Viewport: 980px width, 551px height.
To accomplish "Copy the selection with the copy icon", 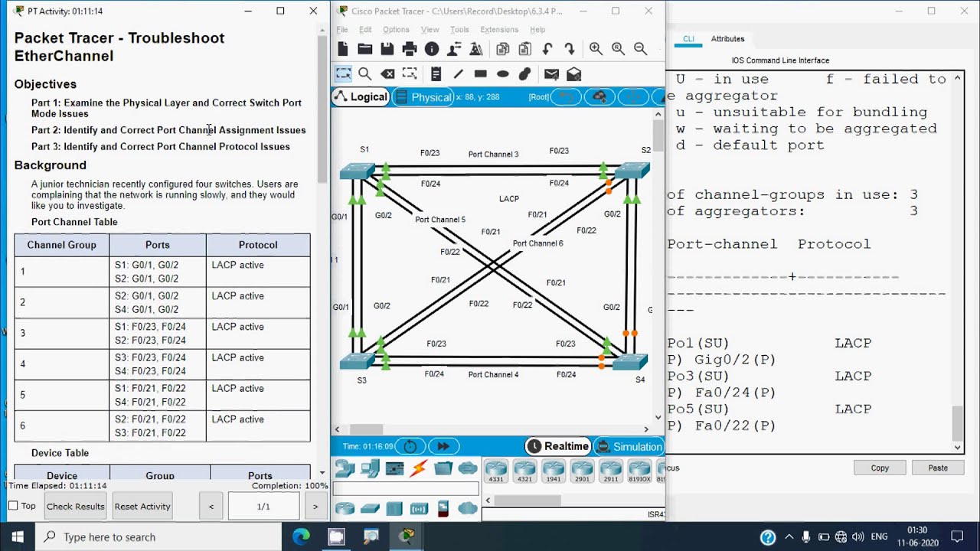I will pyautogui.click(x=503, y=49).
